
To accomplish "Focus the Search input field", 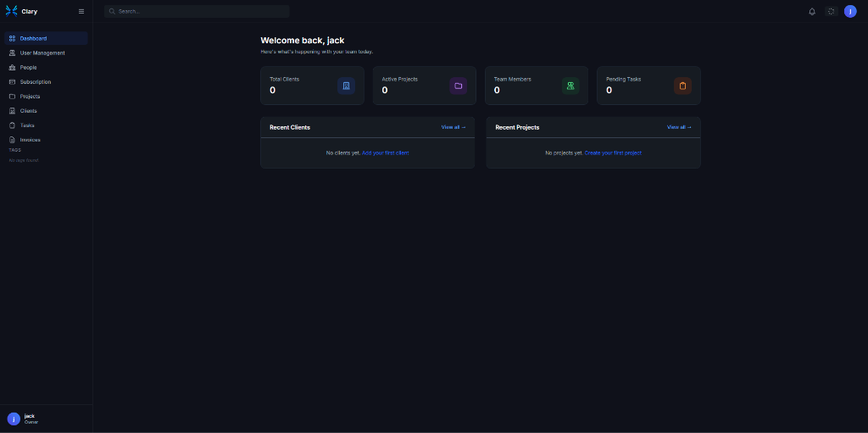I will coord(199,11).
